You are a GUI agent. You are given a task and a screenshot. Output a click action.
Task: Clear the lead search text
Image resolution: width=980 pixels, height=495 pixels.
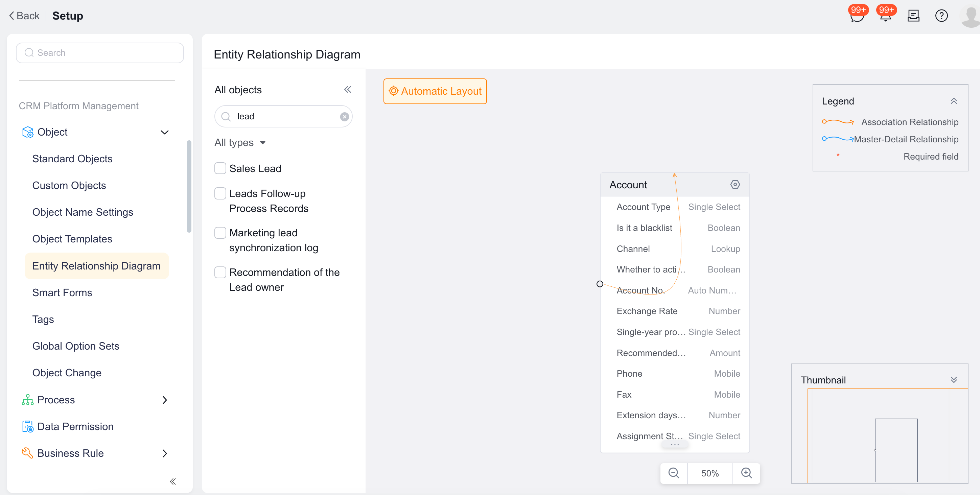pos(344,117)
